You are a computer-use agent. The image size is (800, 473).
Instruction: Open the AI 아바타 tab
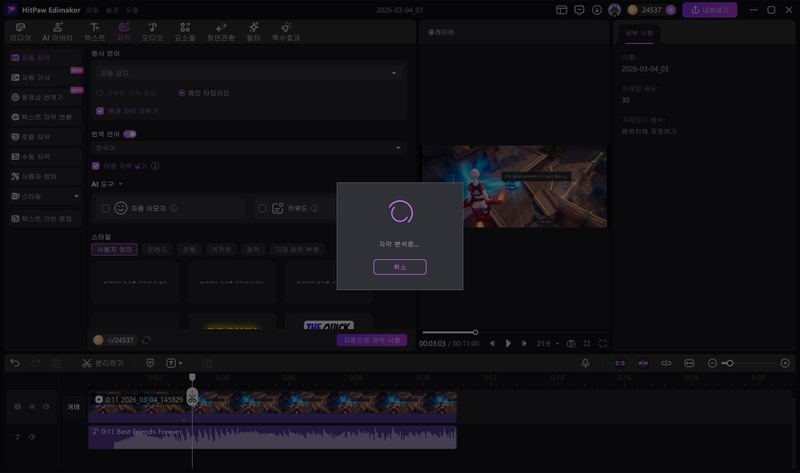56,31
